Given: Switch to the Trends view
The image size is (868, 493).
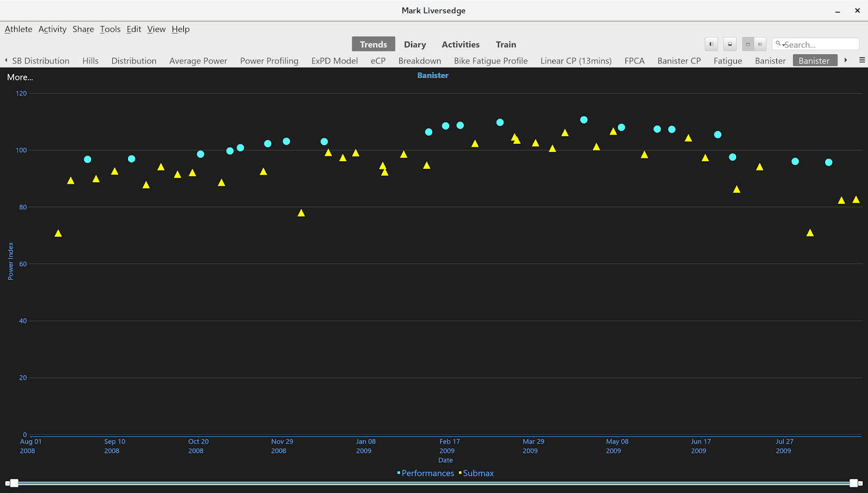Looking at the screenshot, I should point(374,45).
